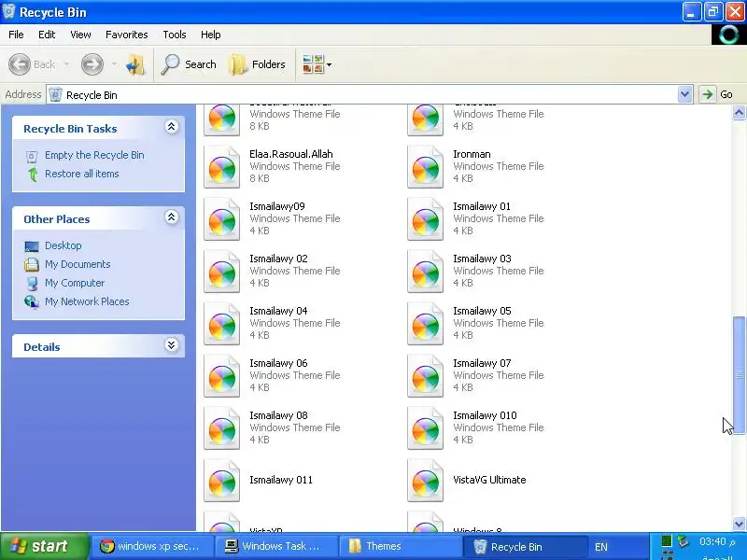The width and height of the screenshot is (747, 560).
Task: Click the Up folder icon
Action: [x=135, y=64]
